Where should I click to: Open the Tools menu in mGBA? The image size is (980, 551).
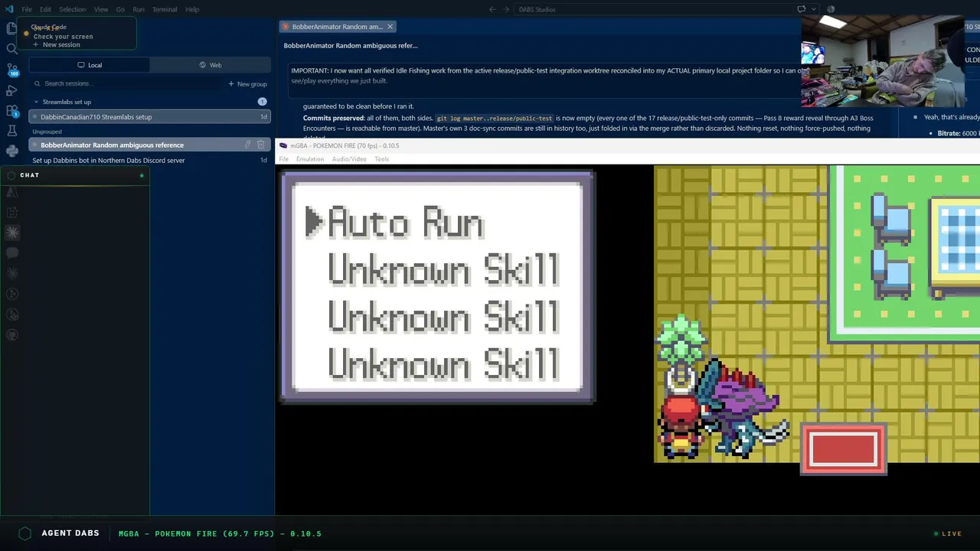(381, 159)
